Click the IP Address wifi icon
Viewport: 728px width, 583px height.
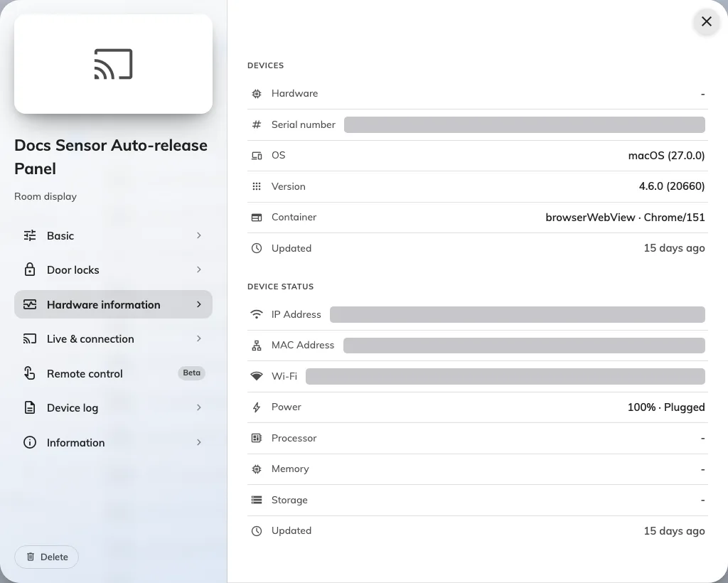pyautogui.click(x=256, y=314)
